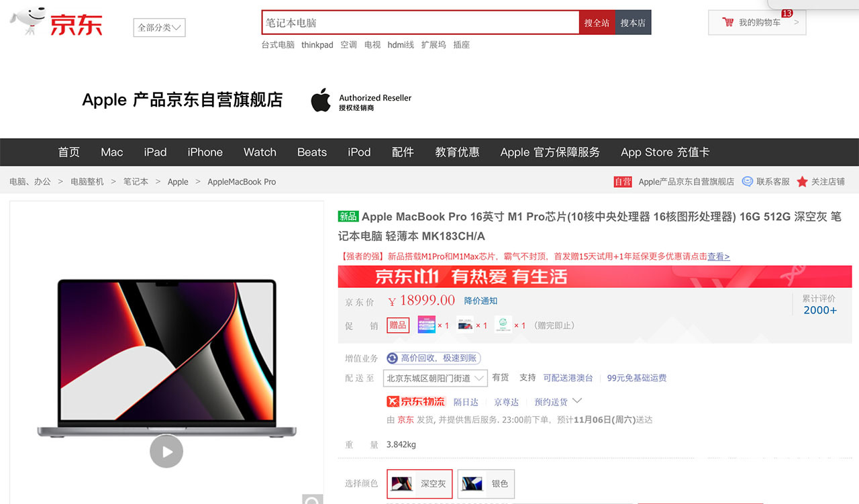Open the shopping cart icon
The image size is (859, 504).
[727, 23]
